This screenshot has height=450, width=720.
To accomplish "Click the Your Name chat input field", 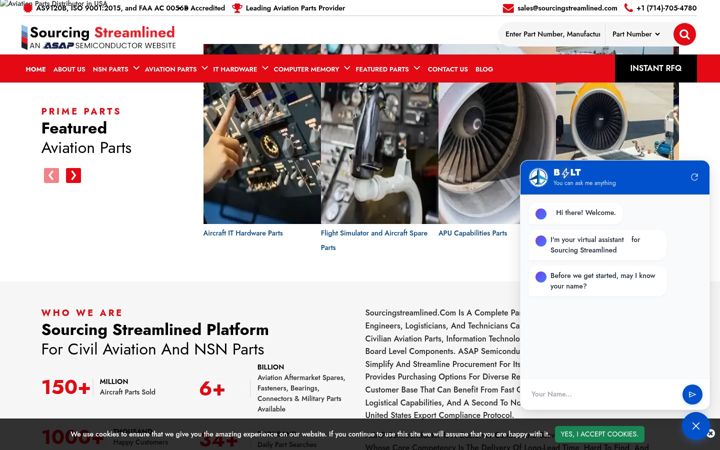I will [602, 394].
